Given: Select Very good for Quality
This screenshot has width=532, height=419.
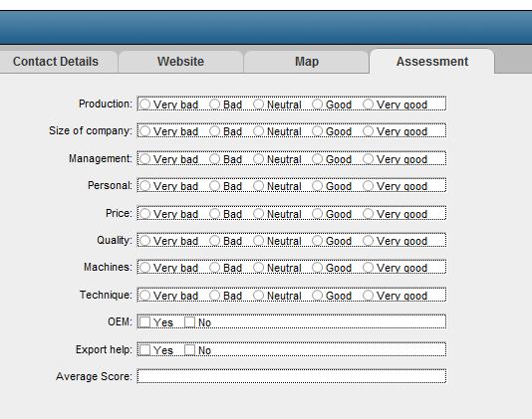Looking at the screenshot, I should click(369, 241).
